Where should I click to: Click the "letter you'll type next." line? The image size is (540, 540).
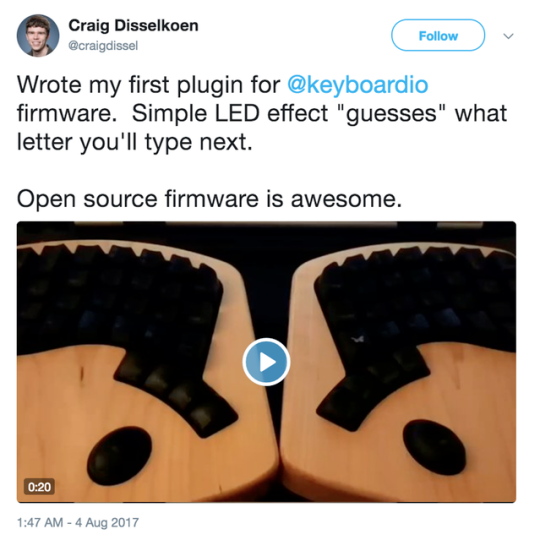(x=135, y=142)
